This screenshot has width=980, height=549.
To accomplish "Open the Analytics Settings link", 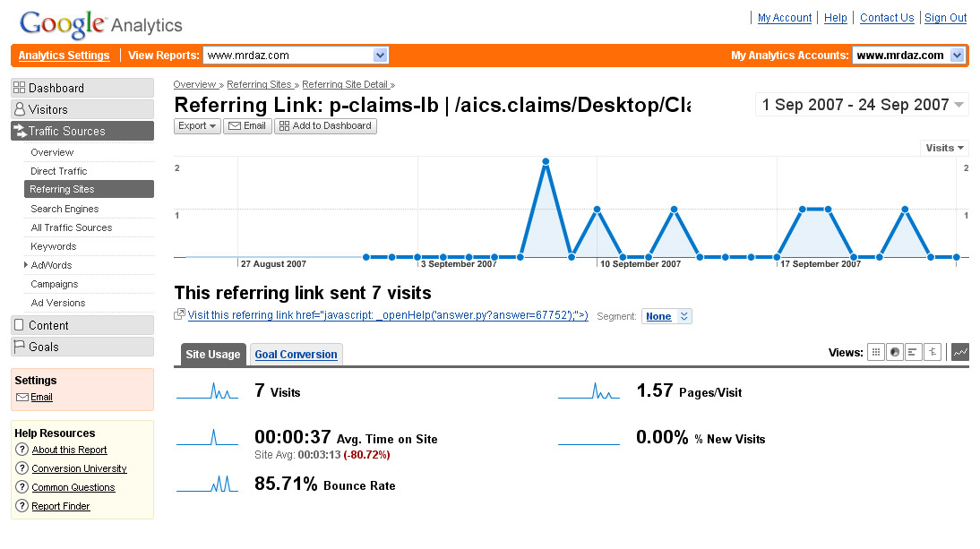I will point(64,56).
